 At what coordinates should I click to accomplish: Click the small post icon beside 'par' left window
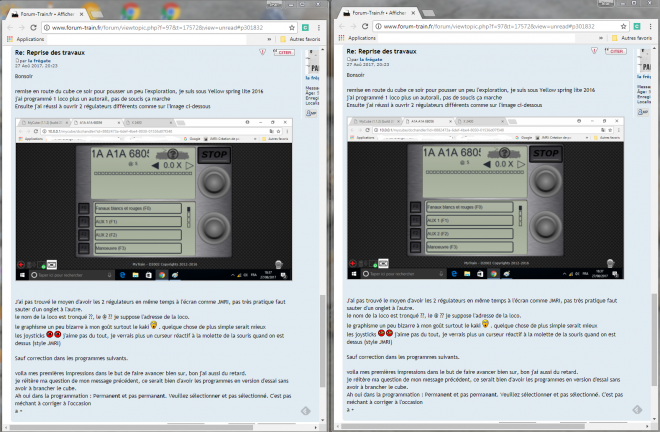(x=17, y=61)
